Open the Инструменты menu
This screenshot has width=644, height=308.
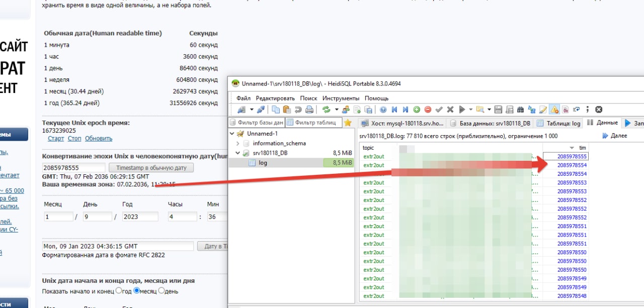(x=341, y=98)
